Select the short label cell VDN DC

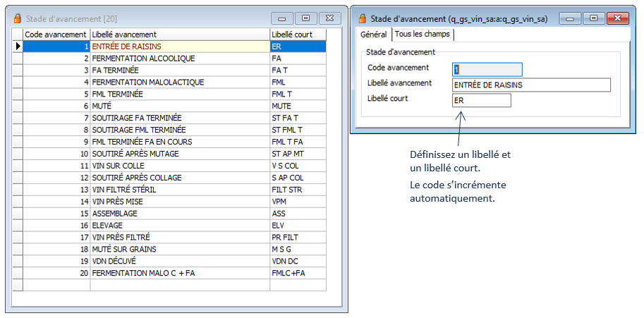(x=286, y=261)
